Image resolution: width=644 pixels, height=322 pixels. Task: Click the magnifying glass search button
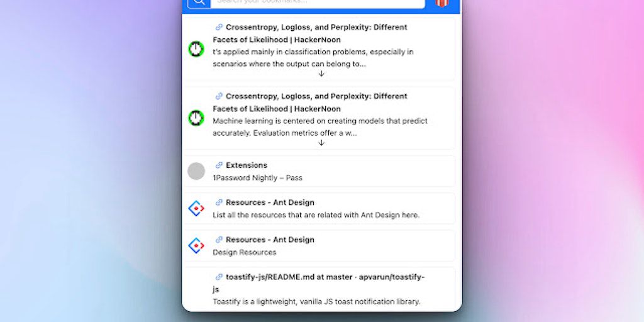click(x=199, y=3)
